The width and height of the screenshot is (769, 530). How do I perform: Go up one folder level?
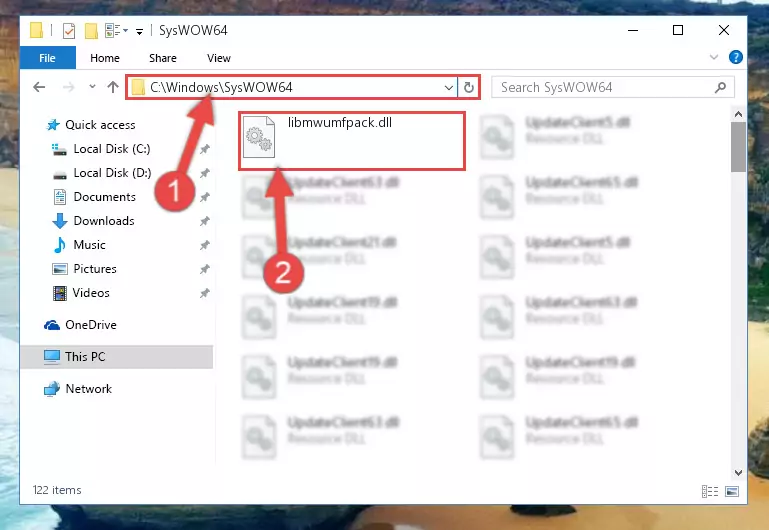click(113, 87)
